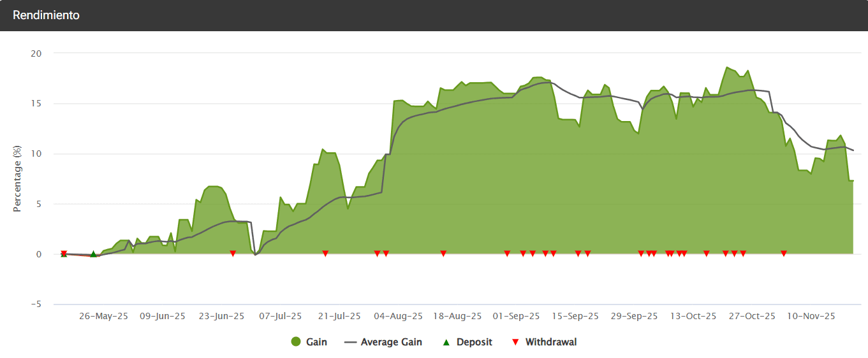
Task: Select the green deposit marker near 26-May-25
Action: [93, 254]
